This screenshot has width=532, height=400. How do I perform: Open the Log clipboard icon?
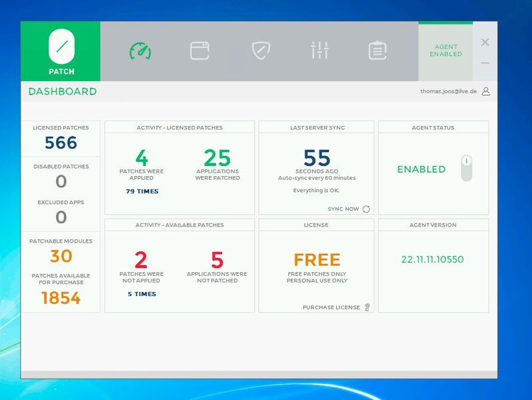[x=377, y=51]
